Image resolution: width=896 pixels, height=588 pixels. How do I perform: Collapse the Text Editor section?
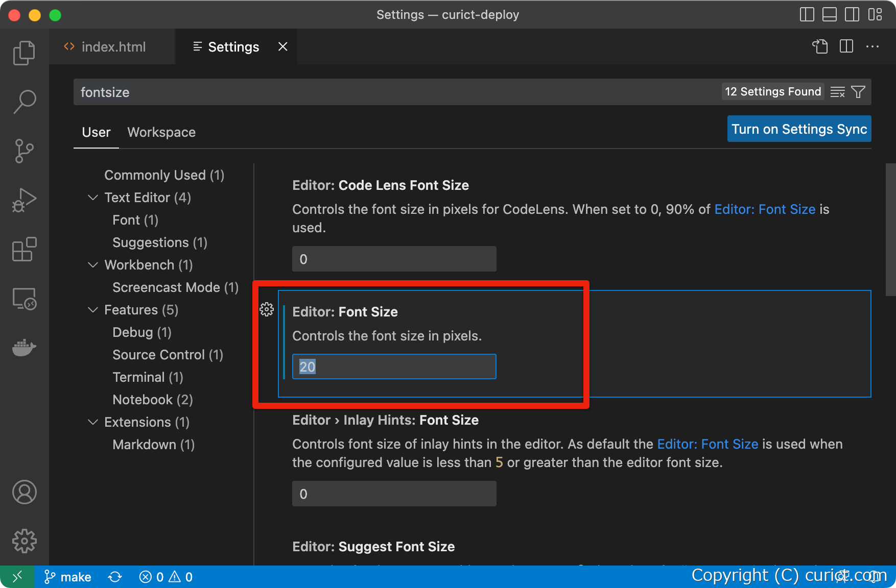tap(93, 198)
